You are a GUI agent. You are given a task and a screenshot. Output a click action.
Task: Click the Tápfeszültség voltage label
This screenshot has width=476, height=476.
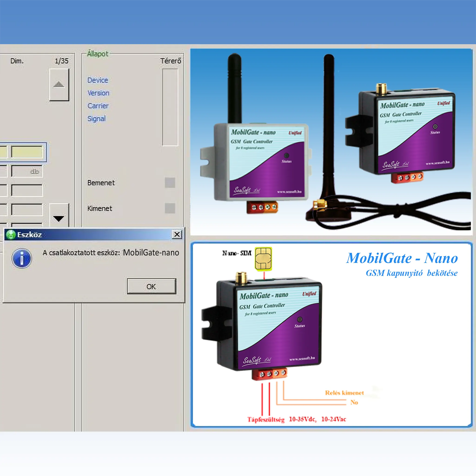pos(266,419)
